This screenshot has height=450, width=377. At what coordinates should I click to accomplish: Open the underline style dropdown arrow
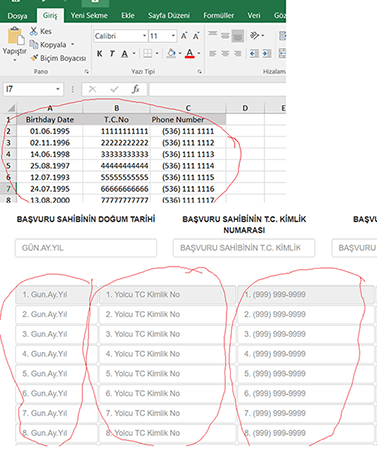pos(134,54)
